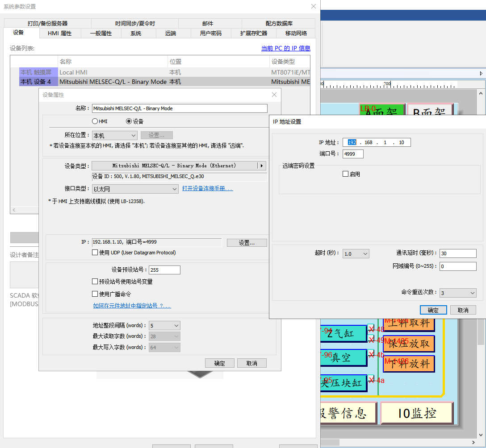The image size is (486, 448).
Task: Click the 真空 button on the canvas
Action: [x=343, y=357]
